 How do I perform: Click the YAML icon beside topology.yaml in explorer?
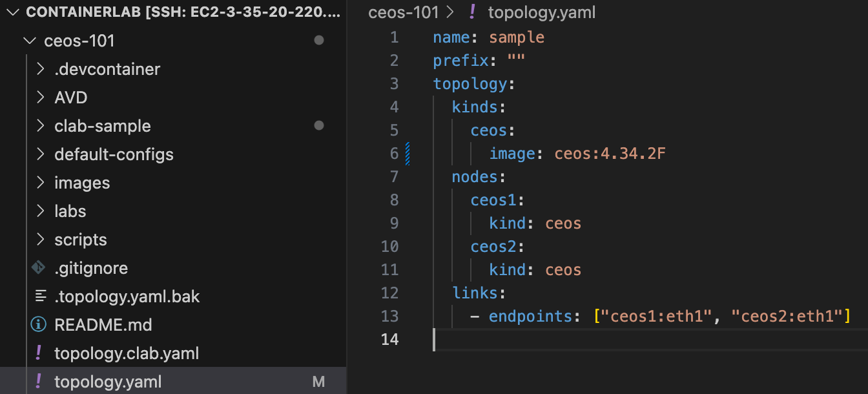click(x=39, y=381)
